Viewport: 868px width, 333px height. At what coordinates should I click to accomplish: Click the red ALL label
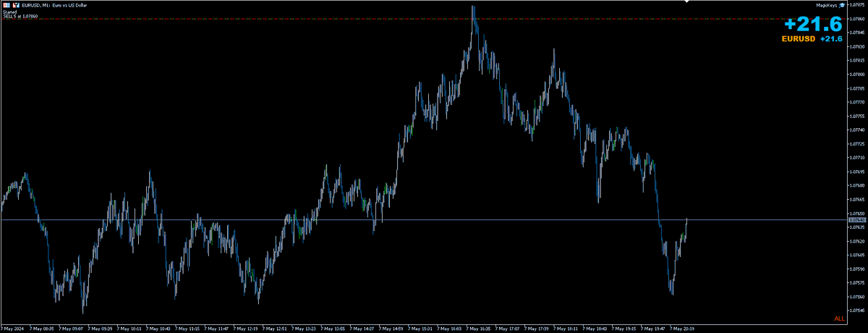click(x=839, y=319)
